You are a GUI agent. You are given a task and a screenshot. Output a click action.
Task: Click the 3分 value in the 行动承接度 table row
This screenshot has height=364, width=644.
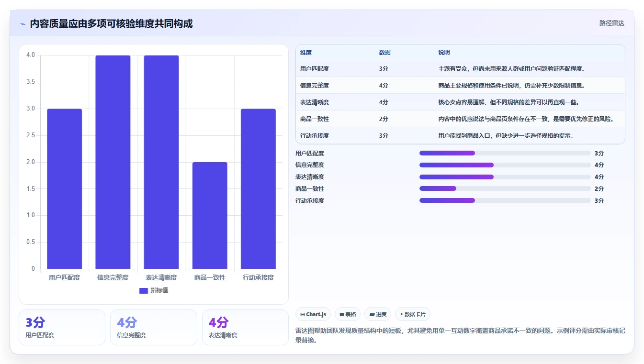click(384, 136)
